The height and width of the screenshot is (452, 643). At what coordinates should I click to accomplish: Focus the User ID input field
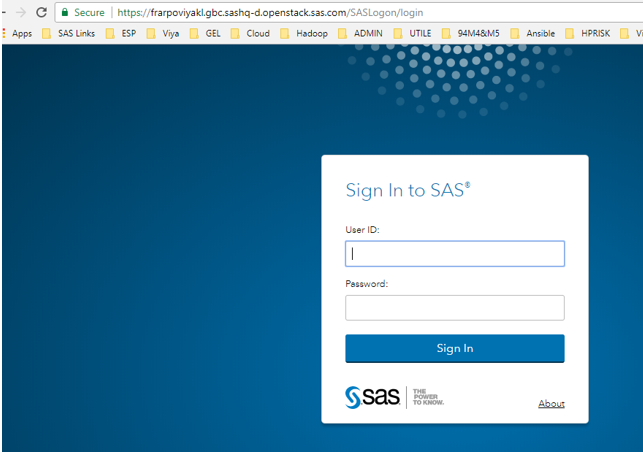tap(455, 253)
